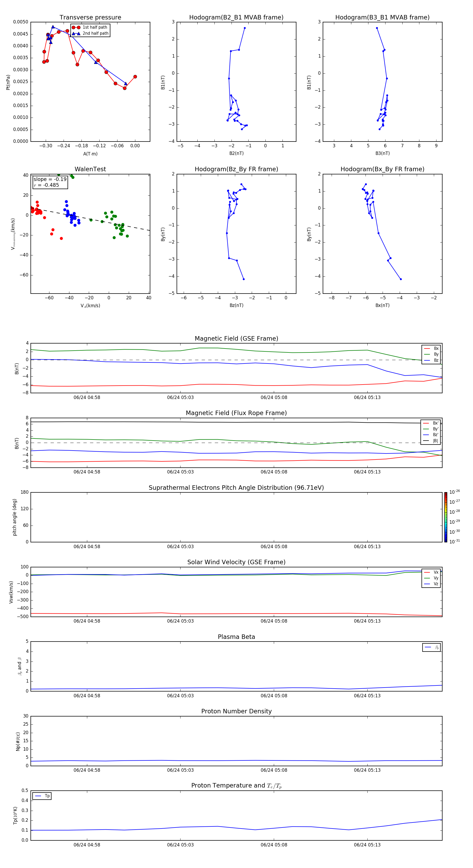Click the 10^-31 colorbar tick label
The width and height of the screenshot is (473, 868).
click(x=455, y=542)
